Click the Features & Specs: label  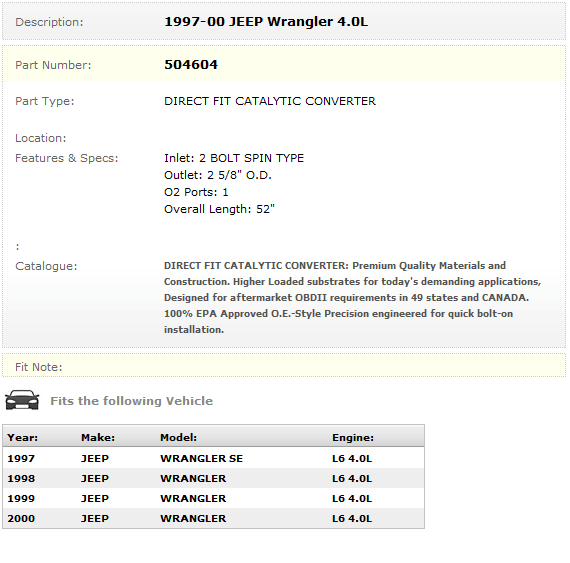click(x=67, y=158)
